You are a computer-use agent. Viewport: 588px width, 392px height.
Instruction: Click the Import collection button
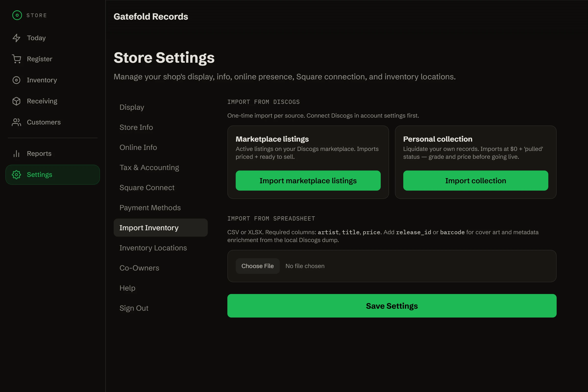476,181
